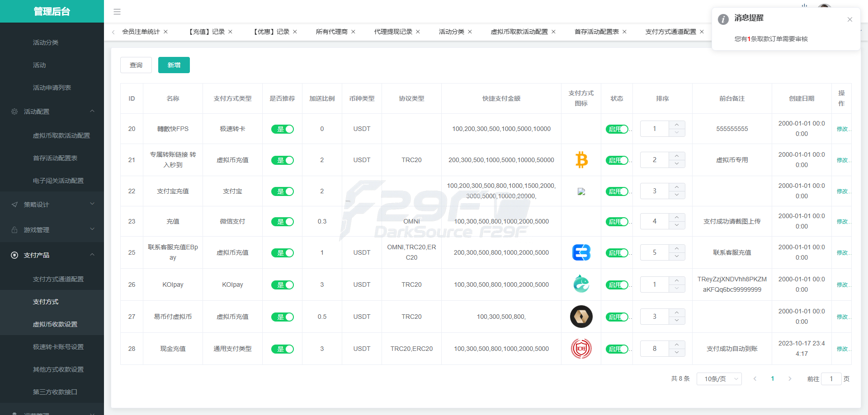
Task: Close the 活动分类 tab
Action: click(470, 32)
